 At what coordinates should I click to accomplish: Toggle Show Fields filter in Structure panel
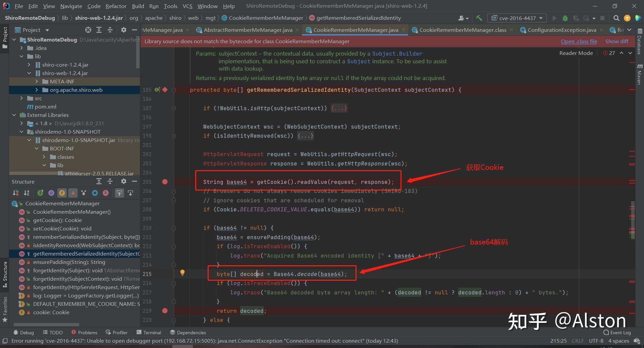click(x=62, y=193)
